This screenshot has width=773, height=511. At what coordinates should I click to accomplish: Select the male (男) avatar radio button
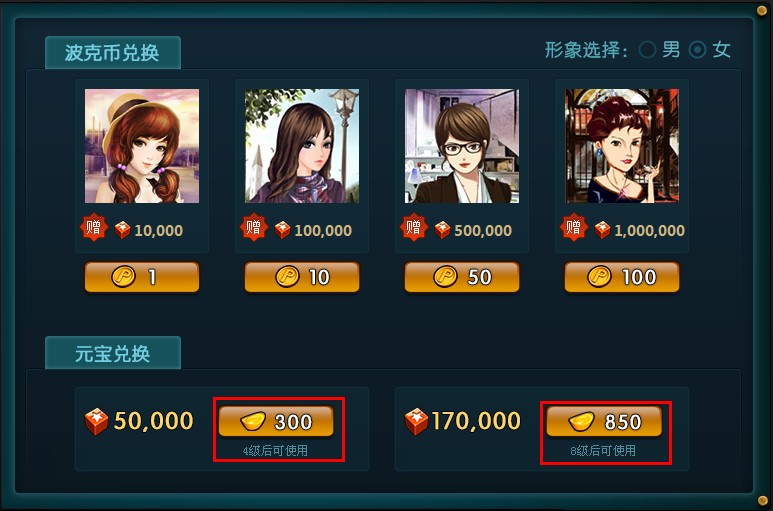647,50
